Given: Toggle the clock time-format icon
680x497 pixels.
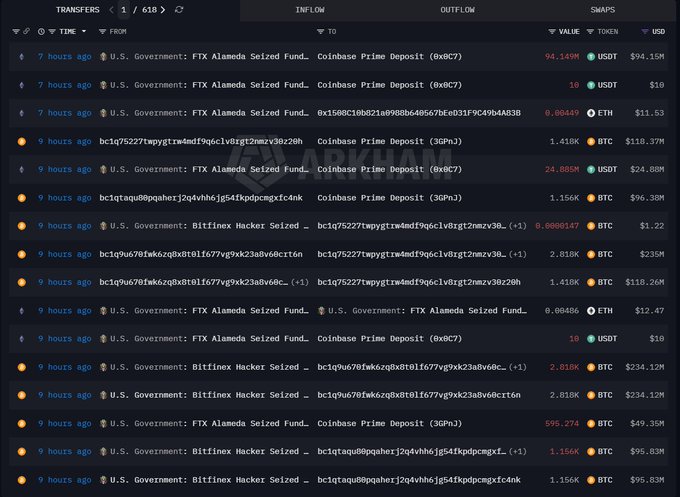Looking at the screenshot, I should [x=41, y=32].
